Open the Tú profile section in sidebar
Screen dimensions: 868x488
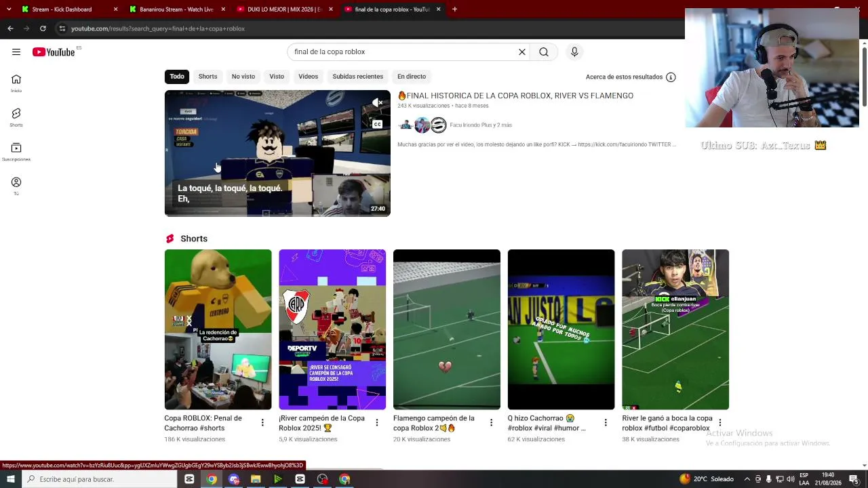(x=16, y=186)
